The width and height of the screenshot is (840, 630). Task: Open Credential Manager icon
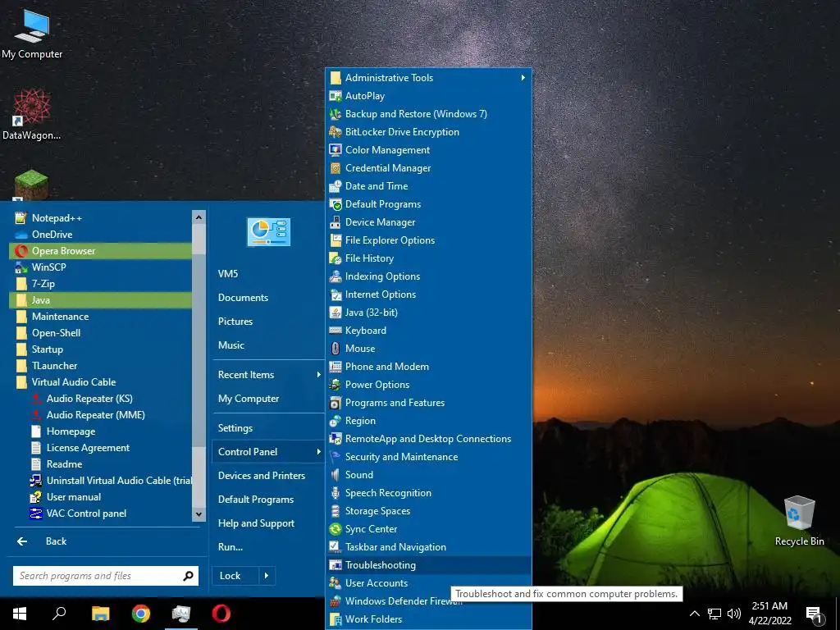(x=336, y=168)
